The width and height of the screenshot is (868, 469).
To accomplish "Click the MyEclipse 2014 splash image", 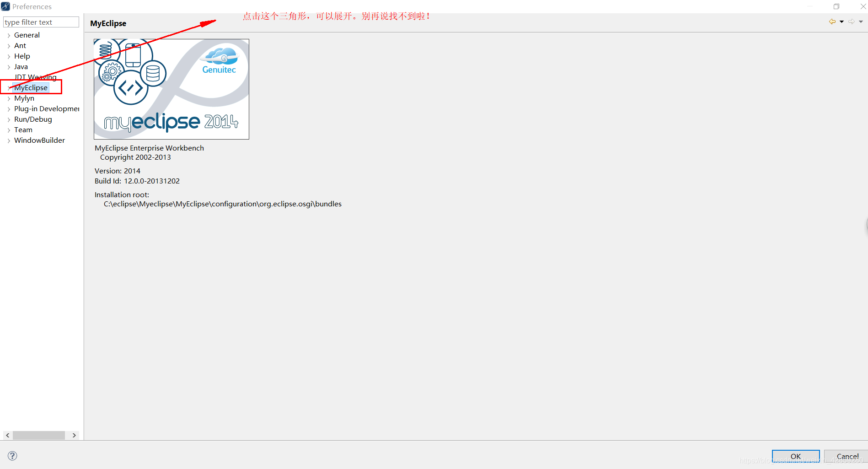I will (171, 89).
